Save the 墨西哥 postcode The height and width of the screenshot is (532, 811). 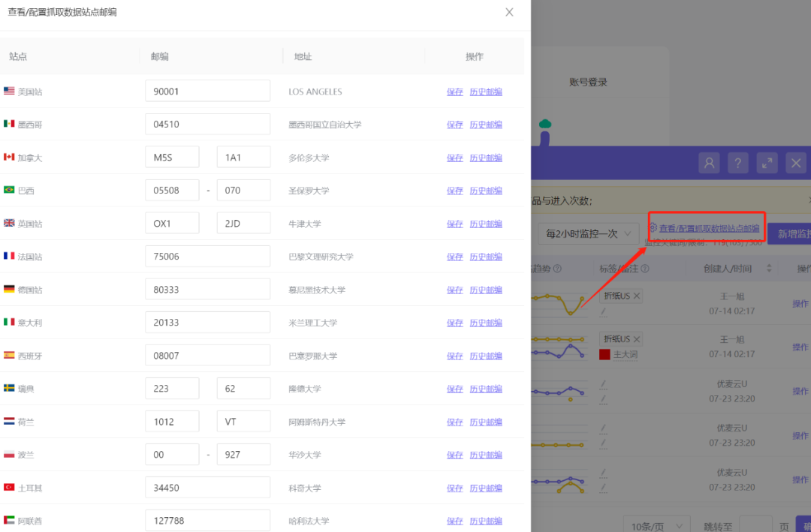coord(455,125)
